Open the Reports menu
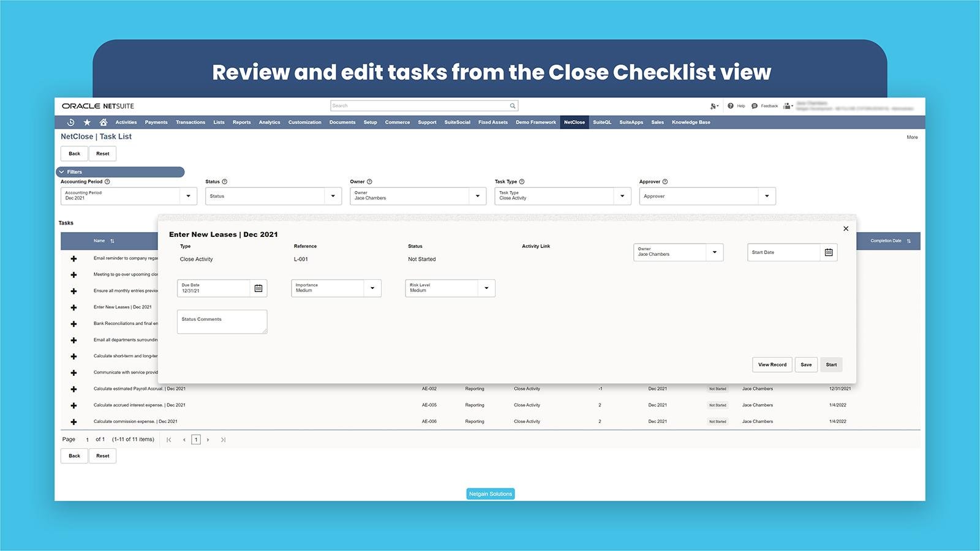Viewport: 980px width, 551px height. click(242, 122)
